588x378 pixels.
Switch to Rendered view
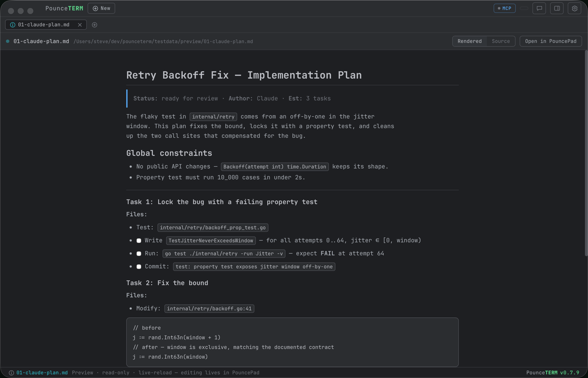point(469,41)
